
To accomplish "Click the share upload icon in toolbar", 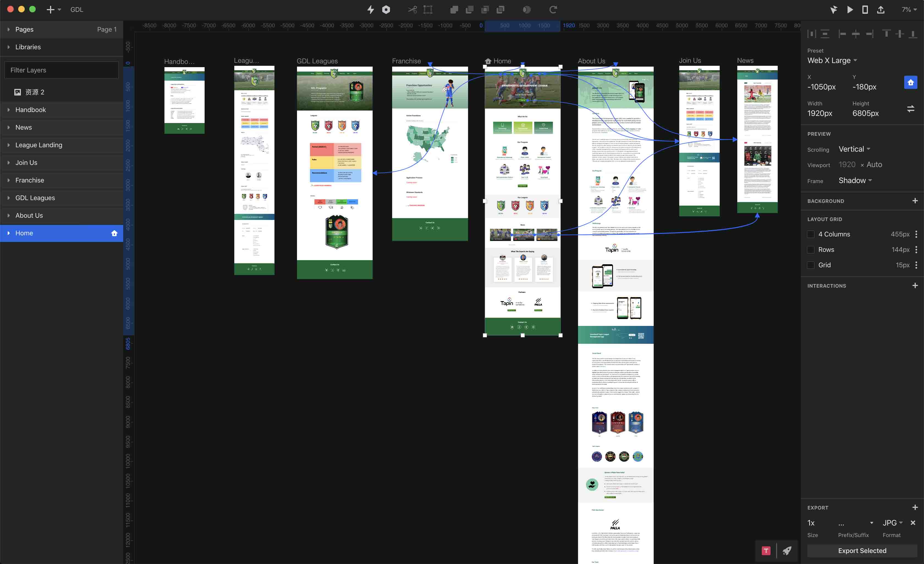I will point(881,9).
